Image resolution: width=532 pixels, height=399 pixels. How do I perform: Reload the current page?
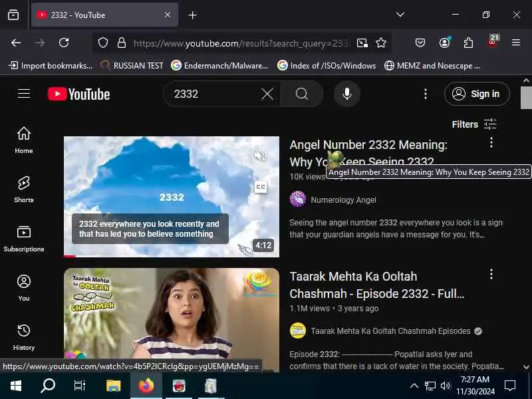click(64, 43)
